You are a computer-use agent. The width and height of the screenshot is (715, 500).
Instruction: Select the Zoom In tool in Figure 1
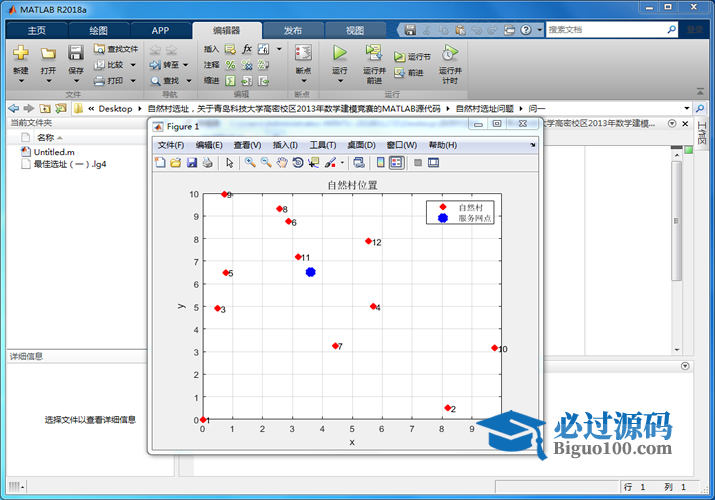pyautogui.click(x=250, y=163)
